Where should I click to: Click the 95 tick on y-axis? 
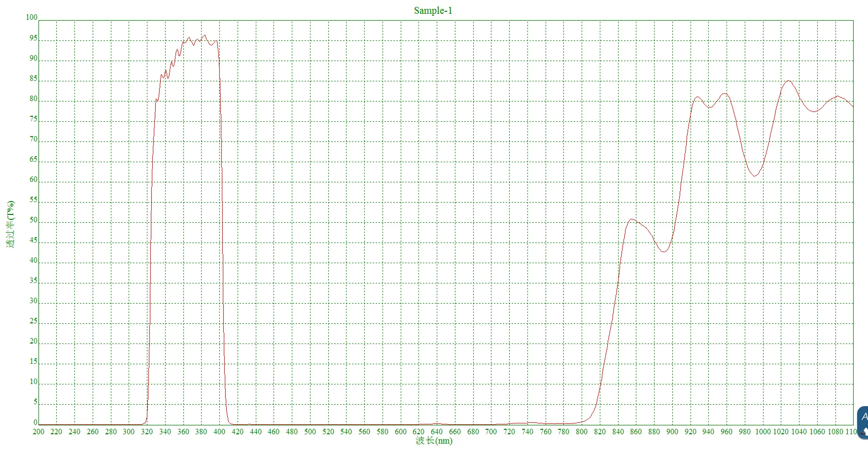coord(34,38)
